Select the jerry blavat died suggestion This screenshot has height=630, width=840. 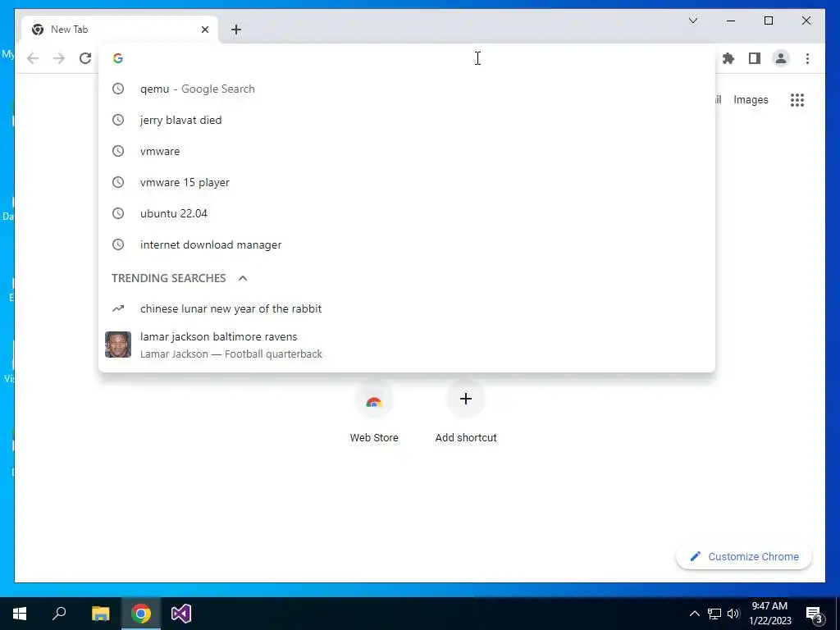(x=407, y=120)
